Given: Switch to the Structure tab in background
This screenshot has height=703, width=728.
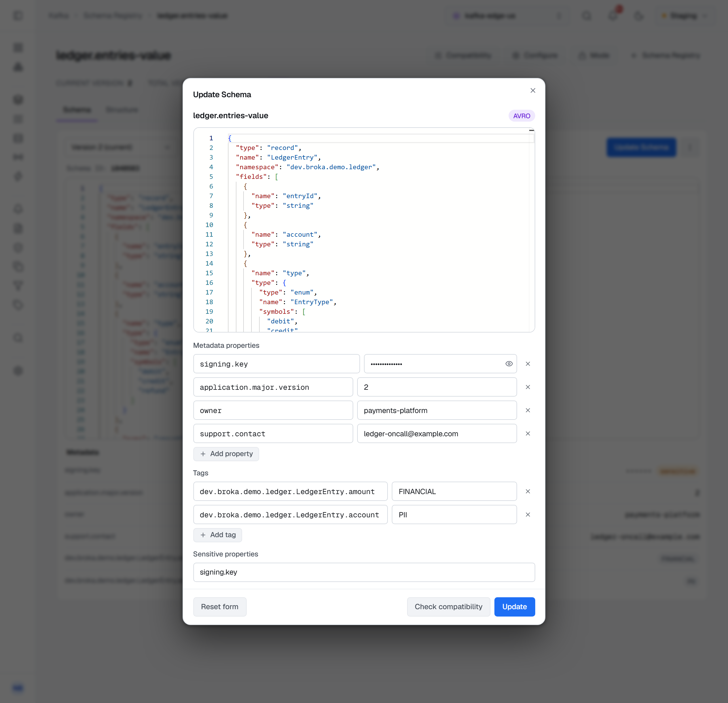Looking at the screenshot, I should (x=122, y=110).
